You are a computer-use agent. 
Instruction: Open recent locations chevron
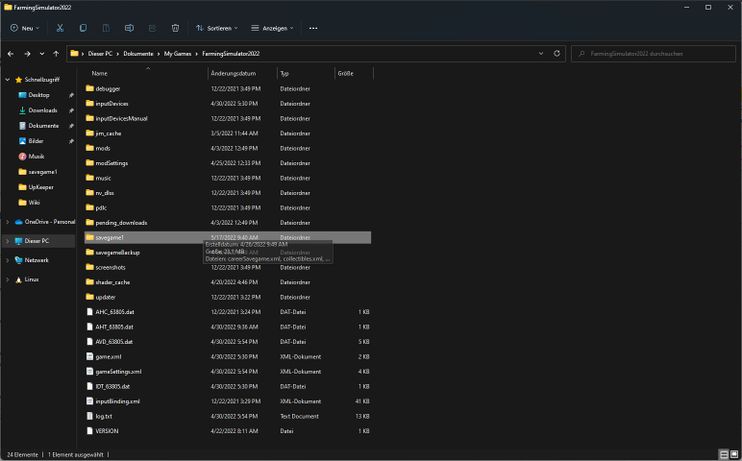point(42,54)
